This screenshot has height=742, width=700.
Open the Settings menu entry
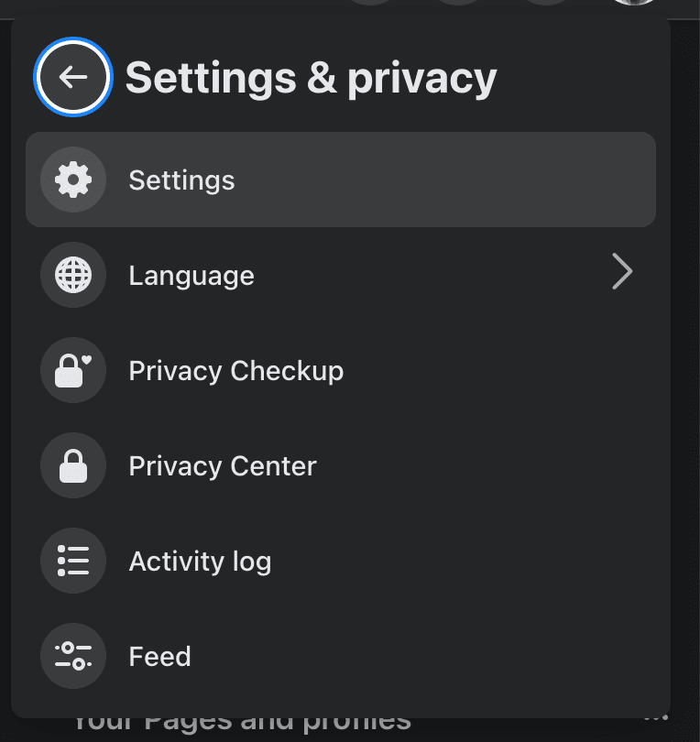341,180
